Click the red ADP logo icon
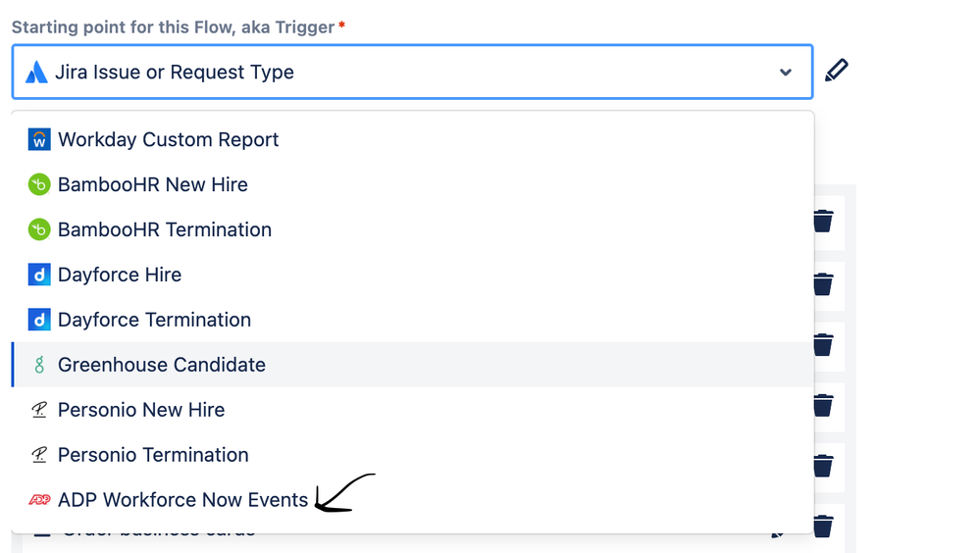 [39, 499]
